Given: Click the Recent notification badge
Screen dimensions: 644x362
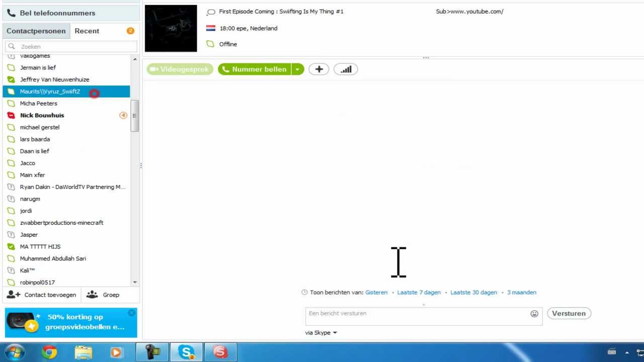Looking at the screenshot, I should 130,31.
